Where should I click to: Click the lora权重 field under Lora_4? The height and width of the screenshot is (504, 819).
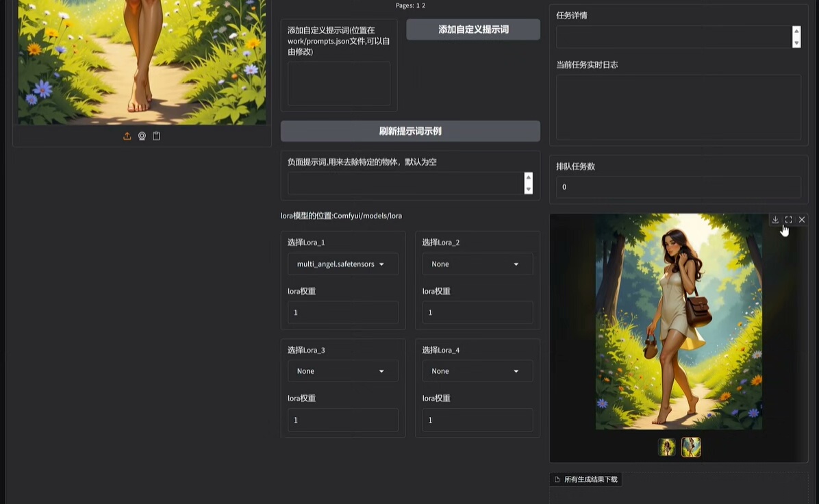click(x=477, y=420)
